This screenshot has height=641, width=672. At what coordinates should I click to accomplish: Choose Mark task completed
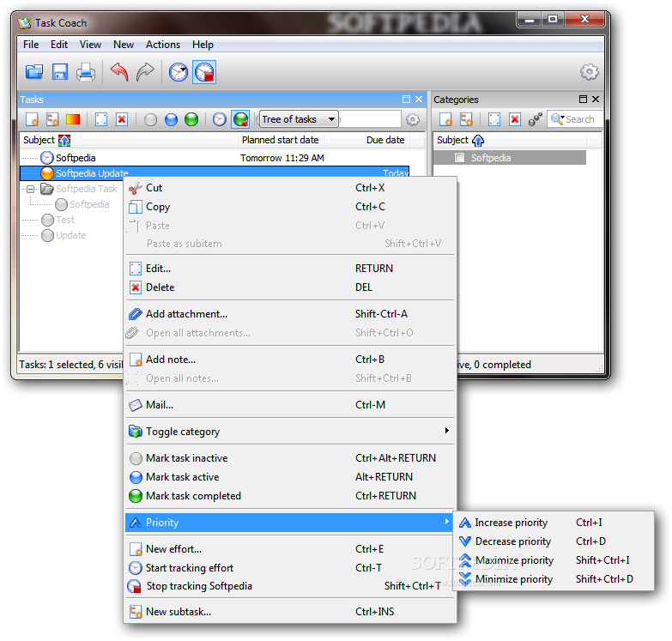point(290,496)
